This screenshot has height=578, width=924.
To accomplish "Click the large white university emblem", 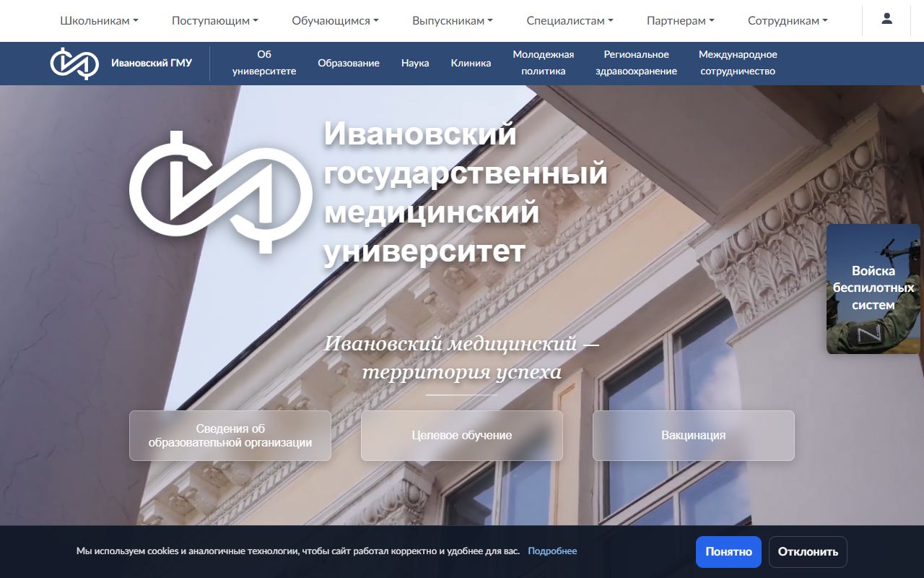I will [221, 192].
